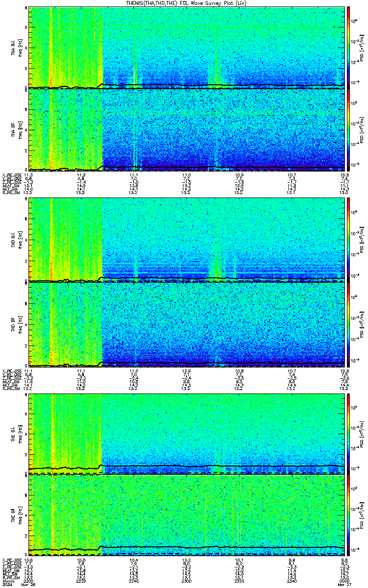Click the PSD [nT²/Hz] label beside THE B∥
The width and height of the screenshot is (368, 588).
click(361, 516)
